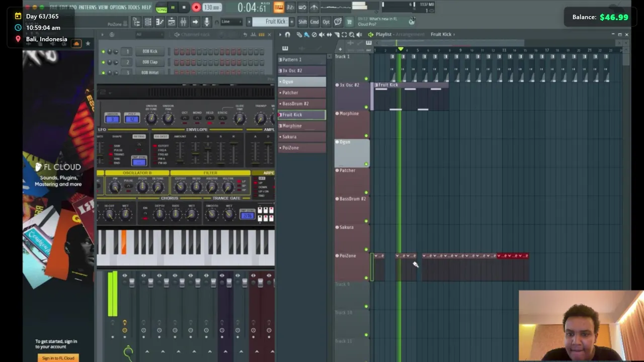Click the Channel rack graph editor icon
This screenshot has height=362, width=644.
click(x=253, y=34)
